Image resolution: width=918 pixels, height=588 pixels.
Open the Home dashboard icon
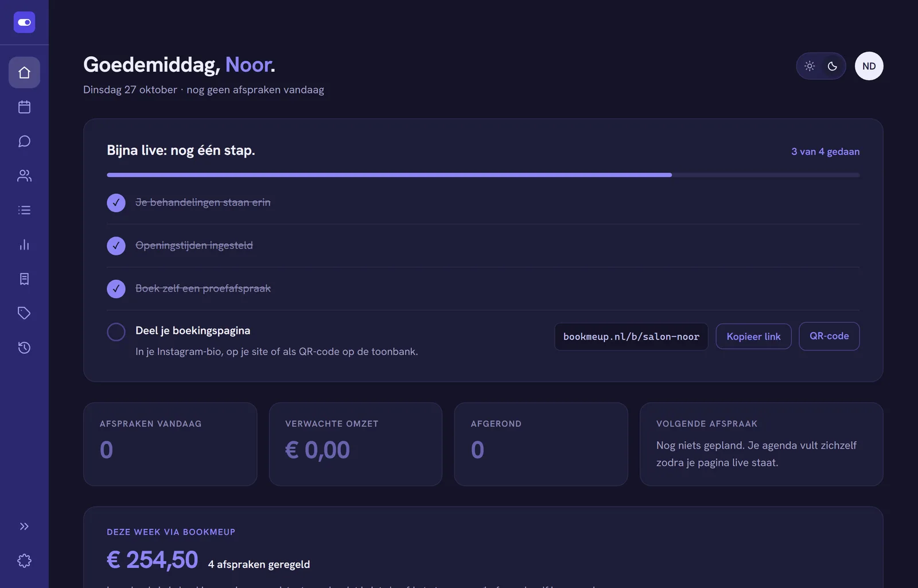tap(24, 72)
